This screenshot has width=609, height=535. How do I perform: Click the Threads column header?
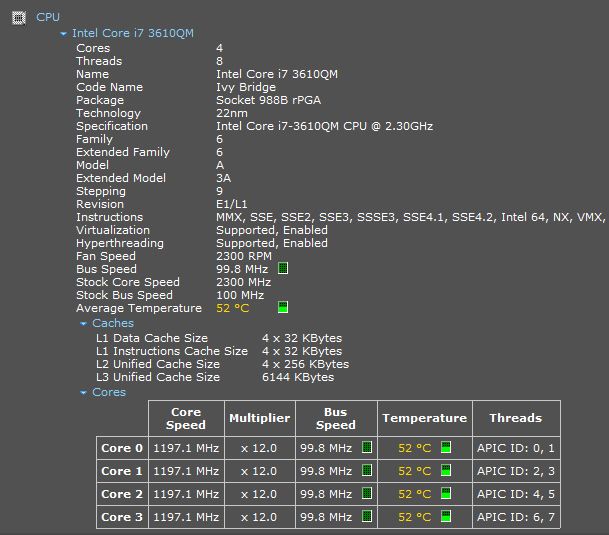point(515,418)
